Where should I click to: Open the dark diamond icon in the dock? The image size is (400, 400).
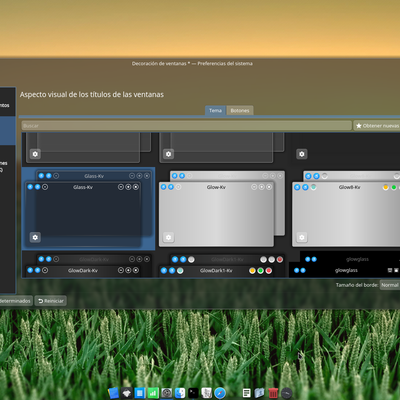(127, 393)
